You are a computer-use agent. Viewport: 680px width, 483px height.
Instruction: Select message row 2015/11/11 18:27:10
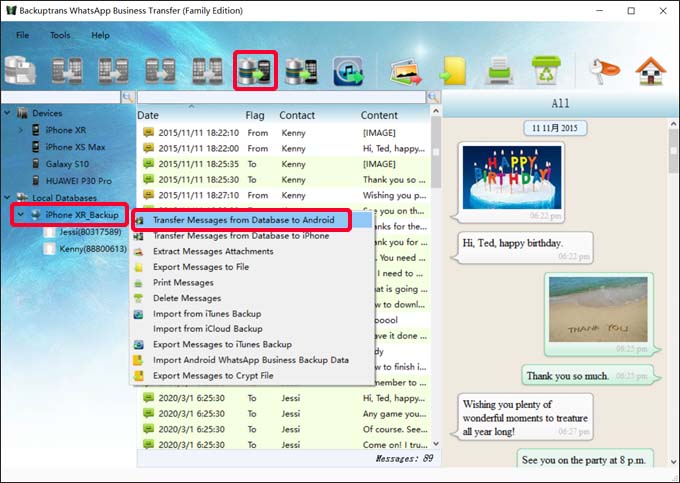point(284,196)
